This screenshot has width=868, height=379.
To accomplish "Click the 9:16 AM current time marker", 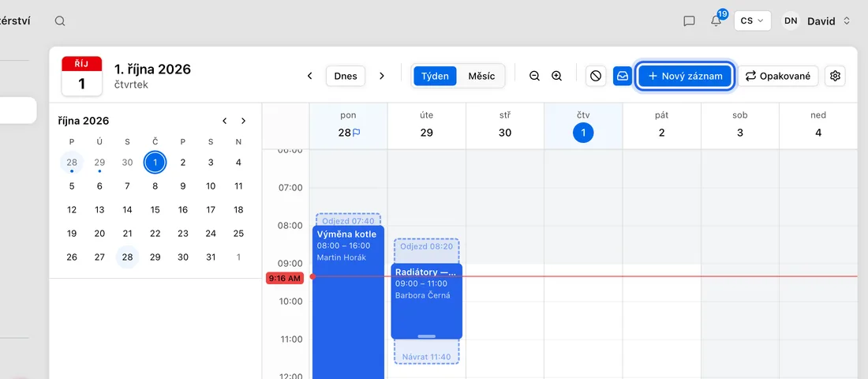I will pyautogui.click(x=285, y=278).
